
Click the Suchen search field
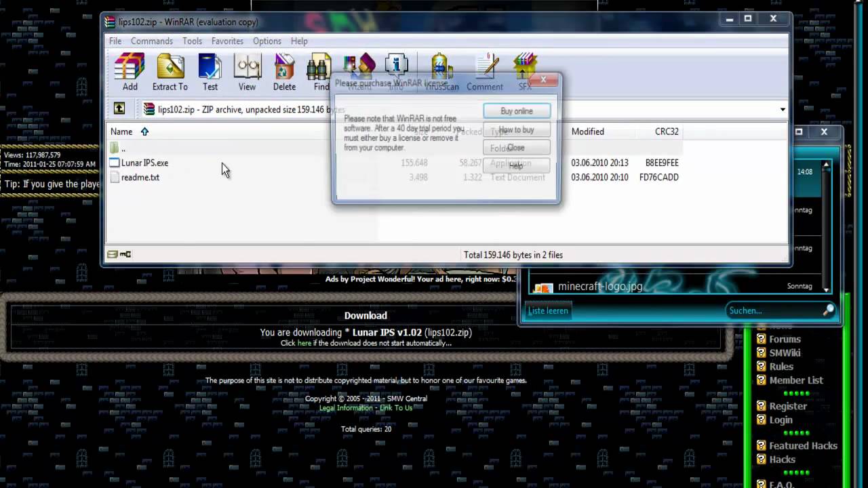[x=773, y=310]
